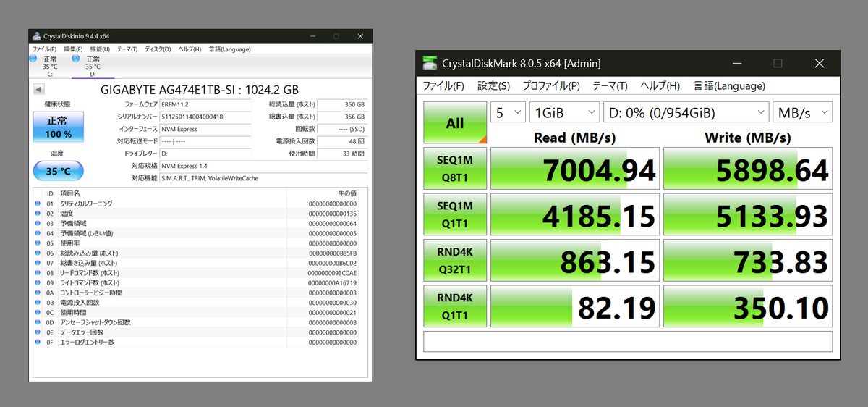Click the 正常 100 % health status button
The width and height of the screenshot is (868, 407).
coord(58,127)
